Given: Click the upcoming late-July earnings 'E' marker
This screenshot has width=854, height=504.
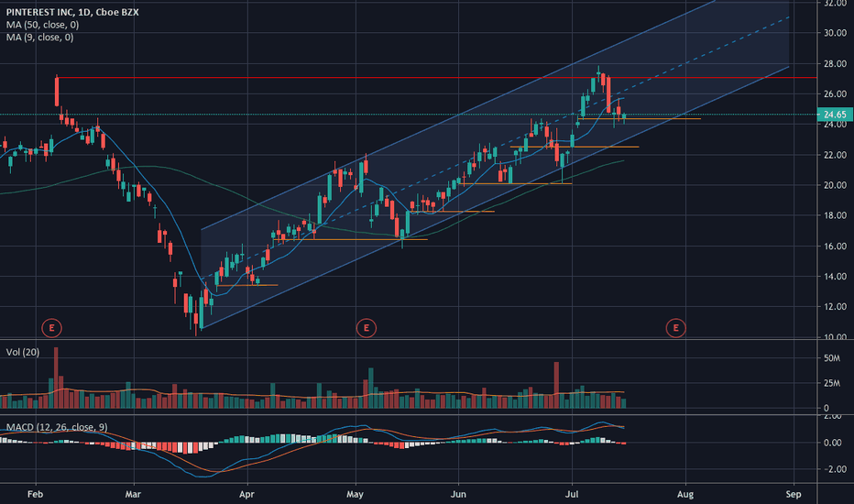Looking at the screenshot, I should point(675,328).
